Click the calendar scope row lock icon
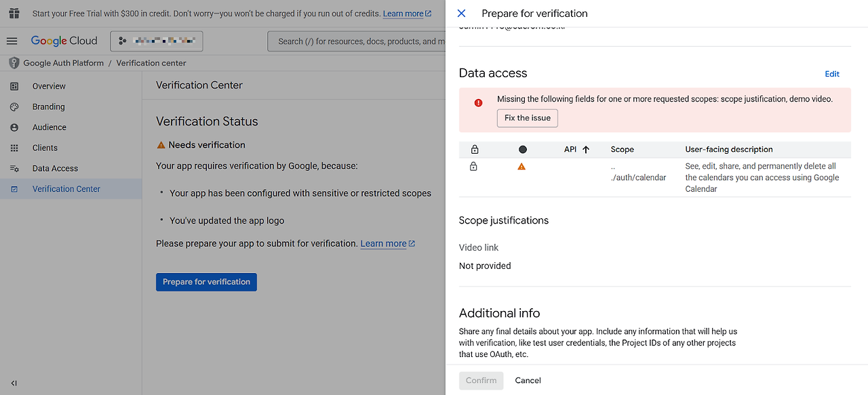The image size is (868, 395). pos(473,166)
